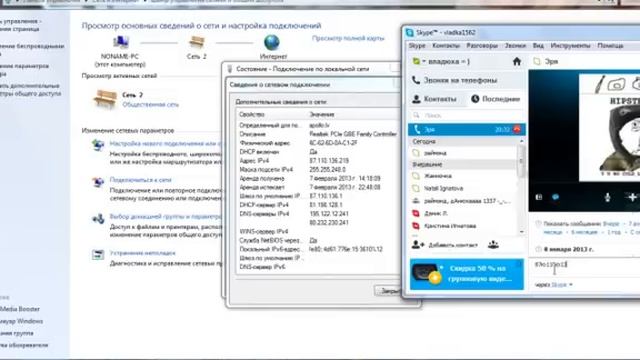
Task: Open the 'Звонки' menu in Skype
Action: click(515, 46)
